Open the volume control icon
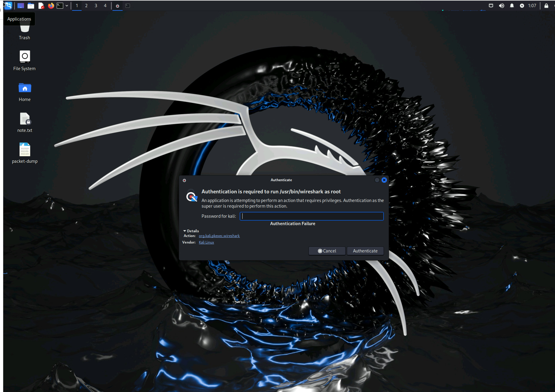 (x=502, y=6)
